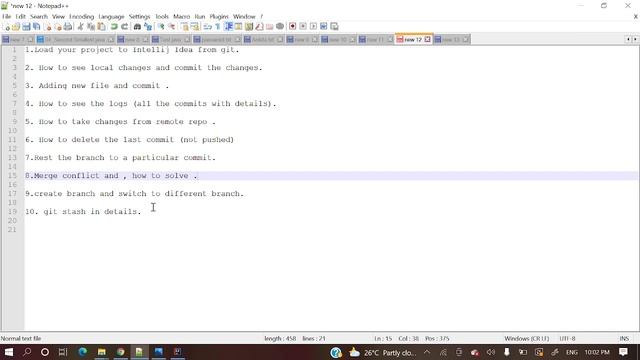Click the green Undo arrow
This screenshot has height=360, width=640.
coord(114,27)
